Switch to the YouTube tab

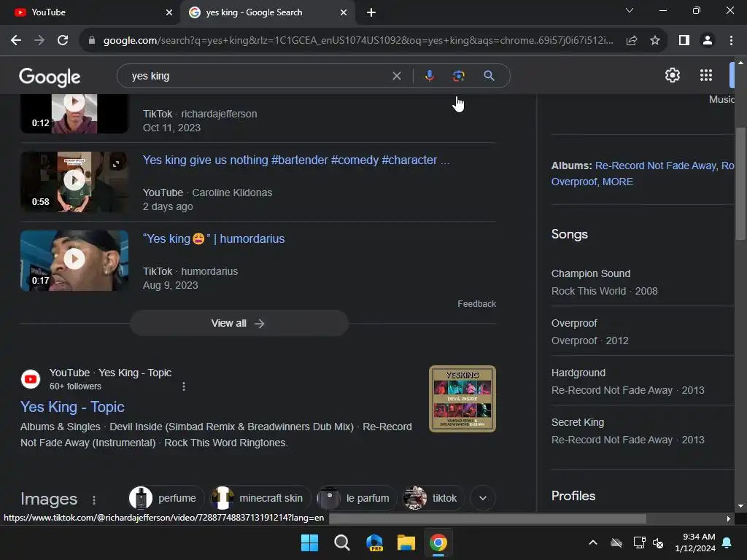(x=90, y=12)
